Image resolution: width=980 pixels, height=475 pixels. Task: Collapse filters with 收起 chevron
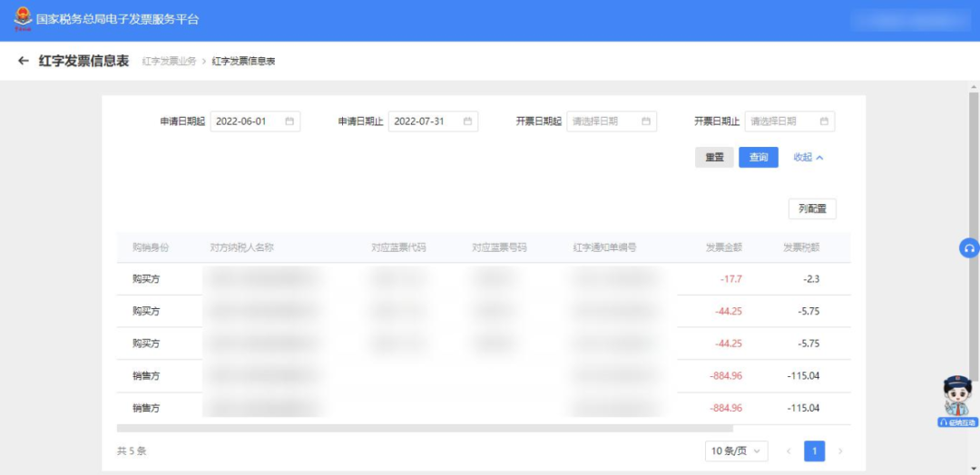click(x=808, y=158)
